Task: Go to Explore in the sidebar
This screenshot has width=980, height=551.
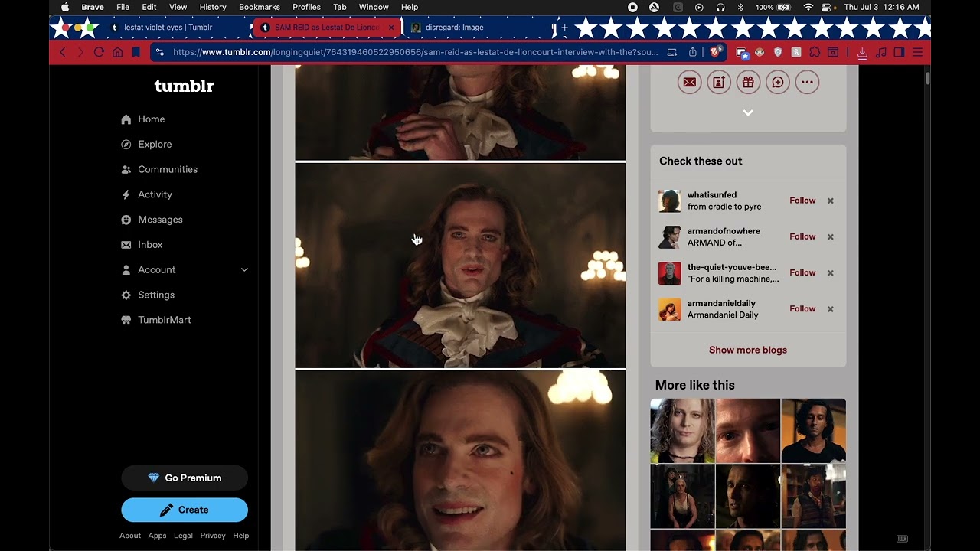Action: [x=146, y=145]
